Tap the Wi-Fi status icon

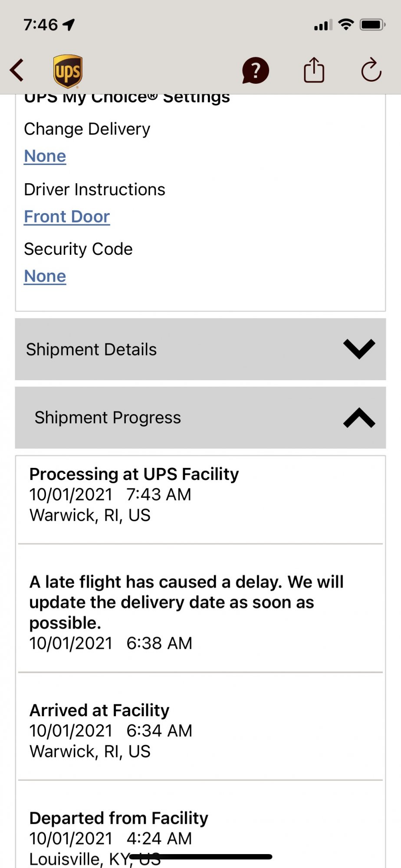click(x=346, y=25)
